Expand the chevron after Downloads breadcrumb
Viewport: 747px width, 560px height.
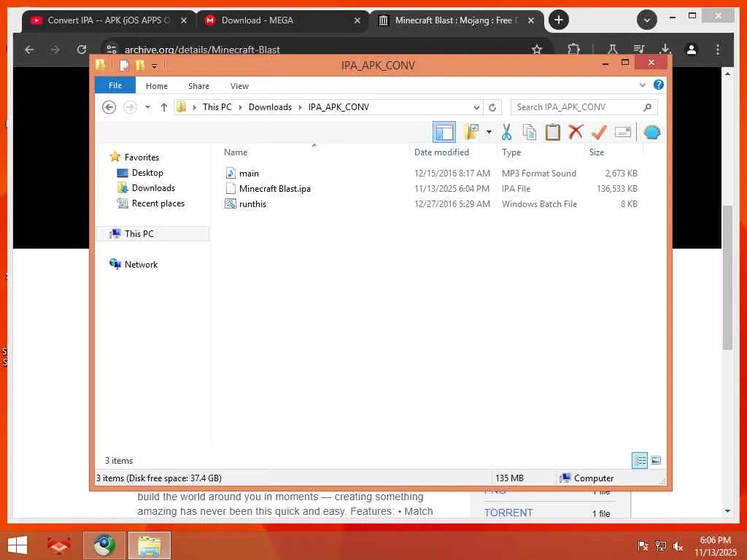click(x=300, y=108)
